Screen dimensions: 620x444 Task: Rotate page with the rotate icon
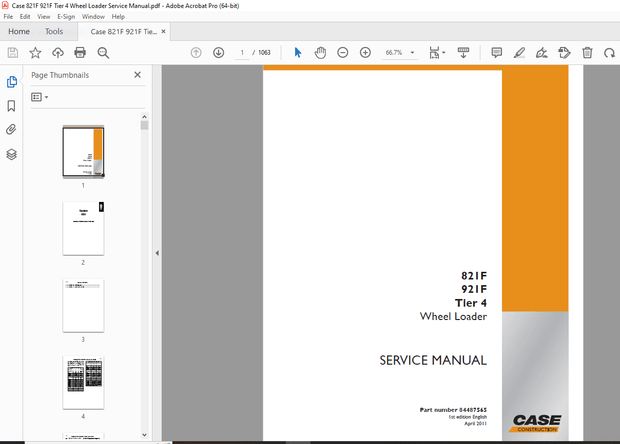(609, 53)
